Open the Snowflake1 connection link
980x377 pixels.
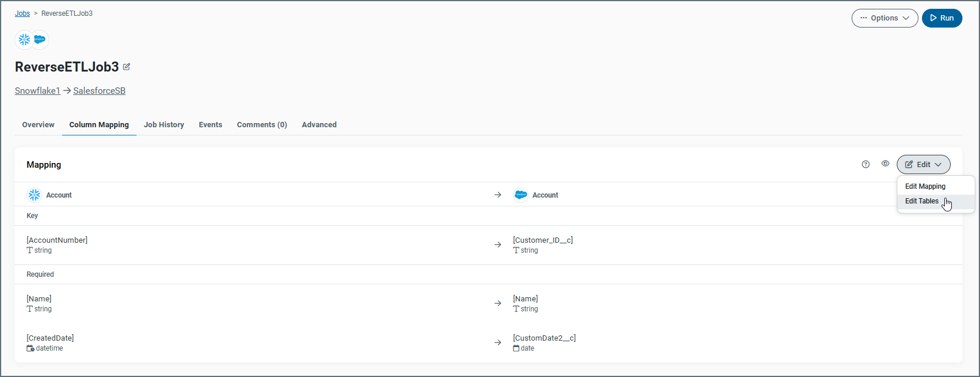pyautogui.click(x=38, y=91)
